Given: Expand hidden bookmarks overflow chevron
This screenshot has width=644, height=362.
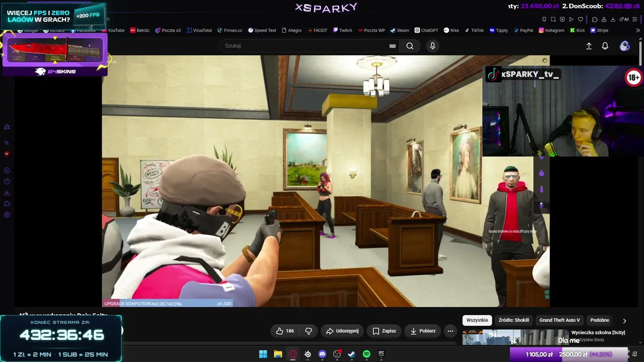Looking at the screenshot, I should point(638,30).
